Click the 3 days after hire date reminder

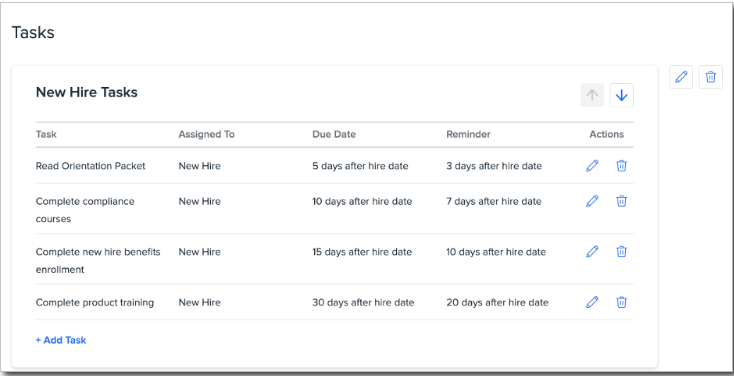pos(494,166)
